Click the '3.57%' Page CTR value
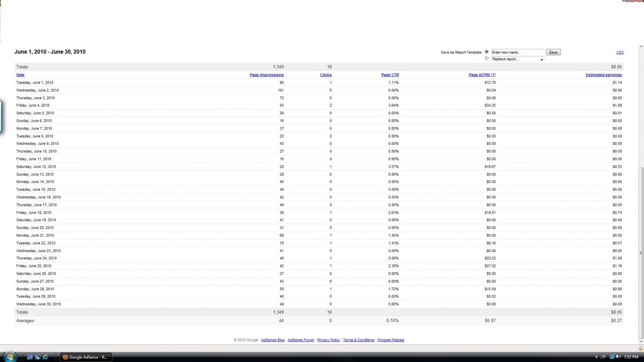Image resolution: width=644 pixels, height=362 pixels. (394, 167)
